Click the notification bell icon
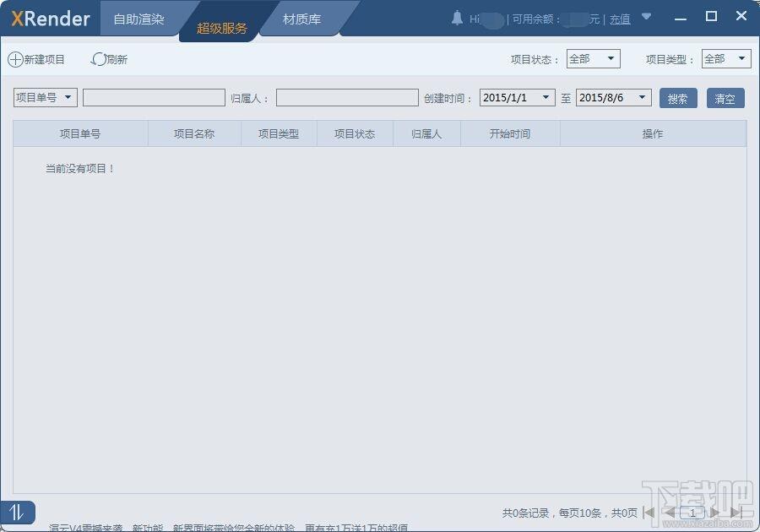Viewport: 760px width, 532px height. tap(457, 19)
